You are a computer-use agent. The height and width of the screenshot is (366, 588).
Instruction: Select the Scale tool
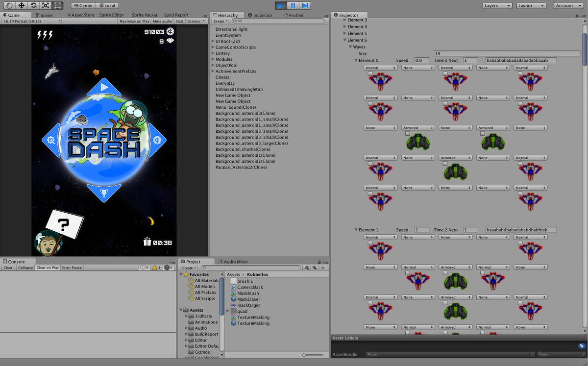[x=46, y=5]
